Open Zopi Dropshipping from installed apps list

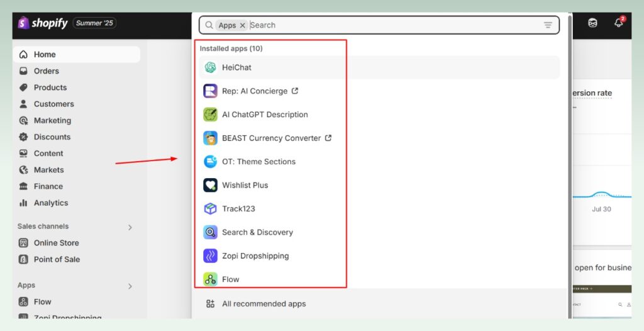(255, 255)
